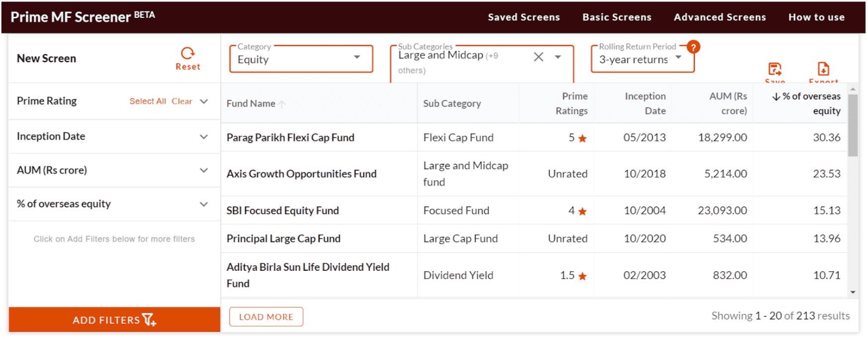Open Principal Large Cap Fund

coord(283,238)
